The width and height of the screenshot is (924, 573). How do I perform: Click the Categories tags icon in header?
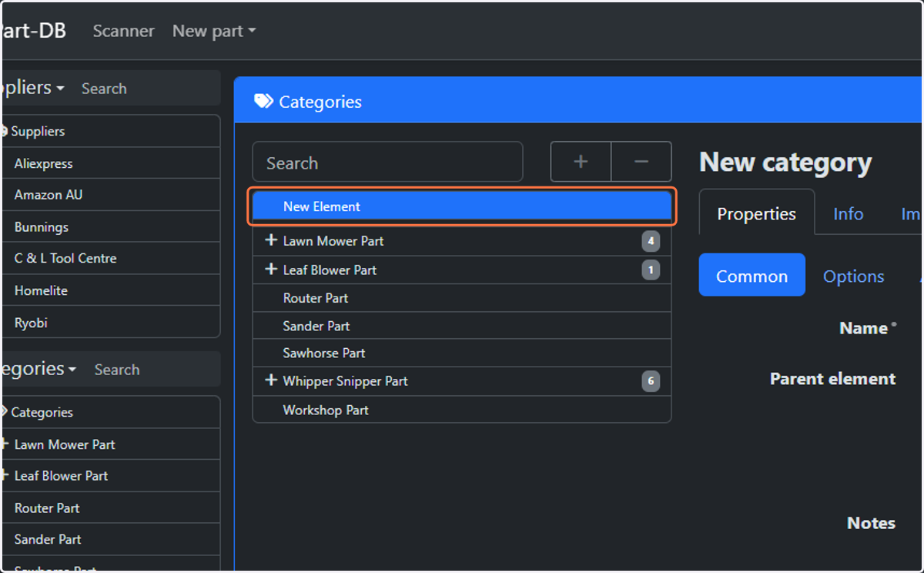tap(263, 102)
